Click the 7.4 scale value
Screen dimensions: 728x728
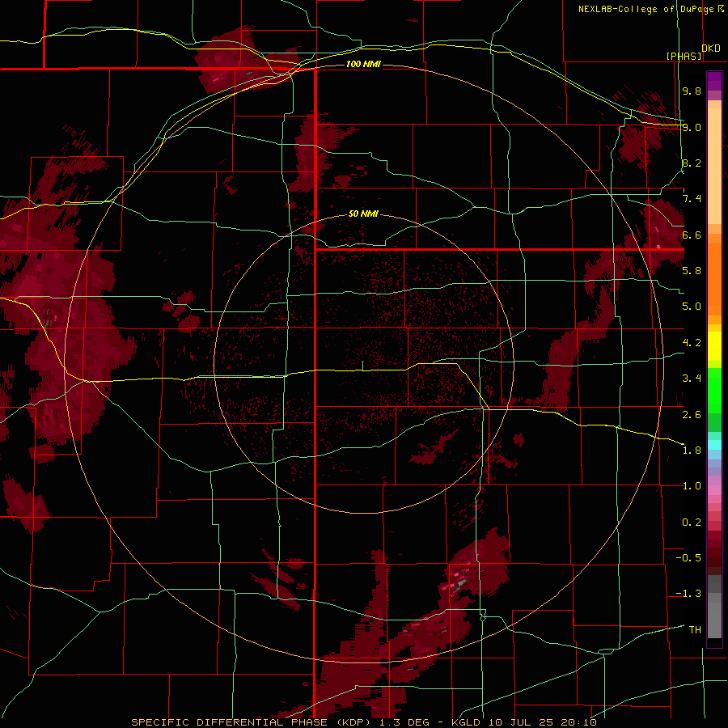pyautogui.click(x=692, y=199)
